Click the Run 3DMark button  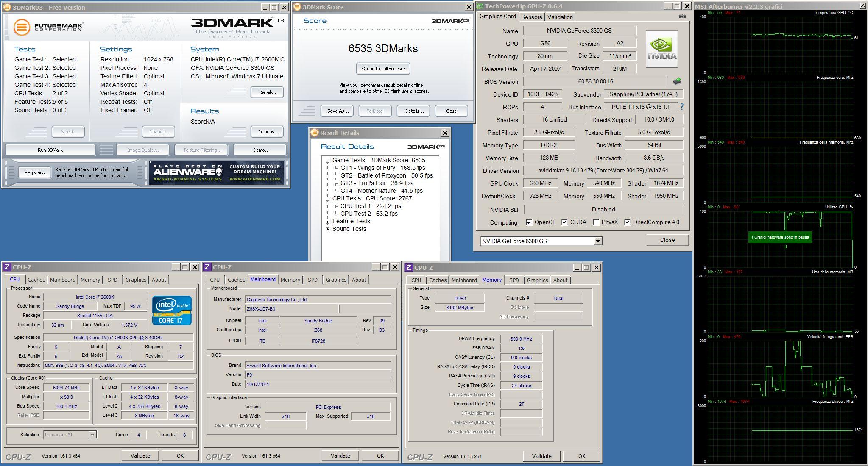pyautogui.click(x=50, y=150)
